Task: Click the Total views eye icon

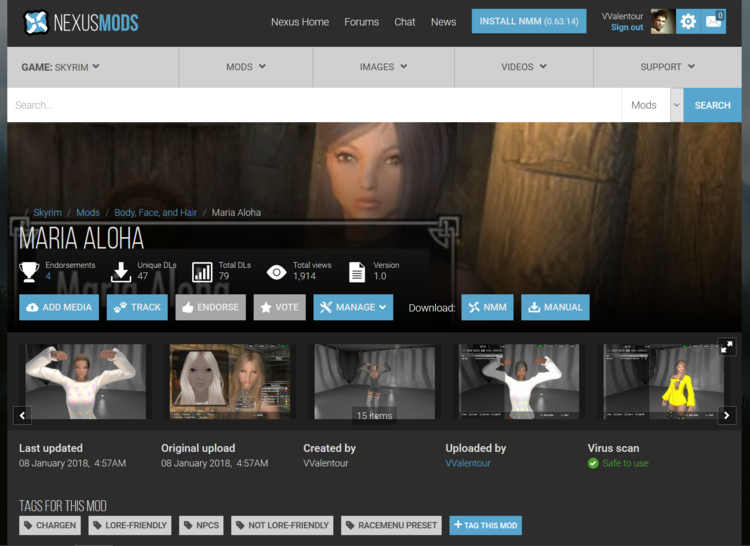Action: [x=276, y=273]
